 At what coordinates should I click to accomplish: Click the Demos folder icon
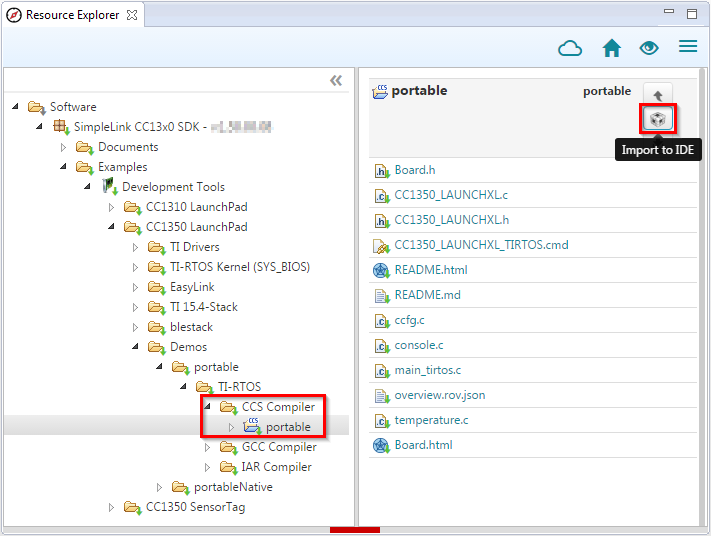click(x=157, y=347)
